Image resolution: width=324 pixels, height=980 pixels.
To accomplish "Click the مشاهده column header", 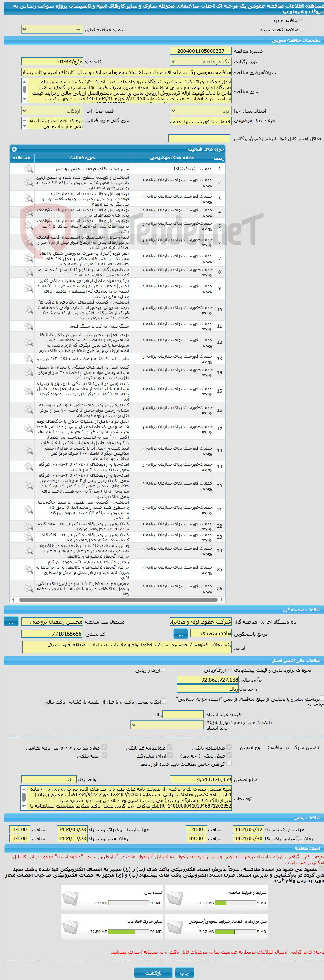I will coord(22,158).
